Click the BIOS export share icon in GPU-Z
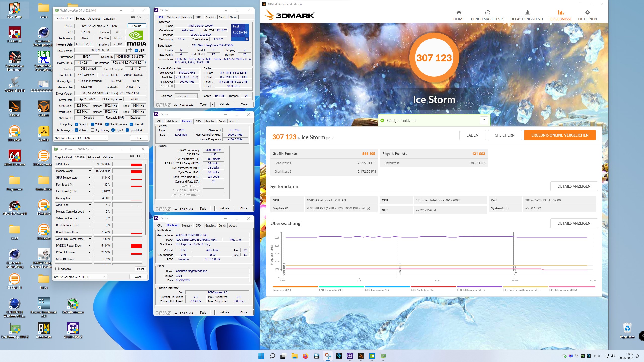 (x=129, y=50)
